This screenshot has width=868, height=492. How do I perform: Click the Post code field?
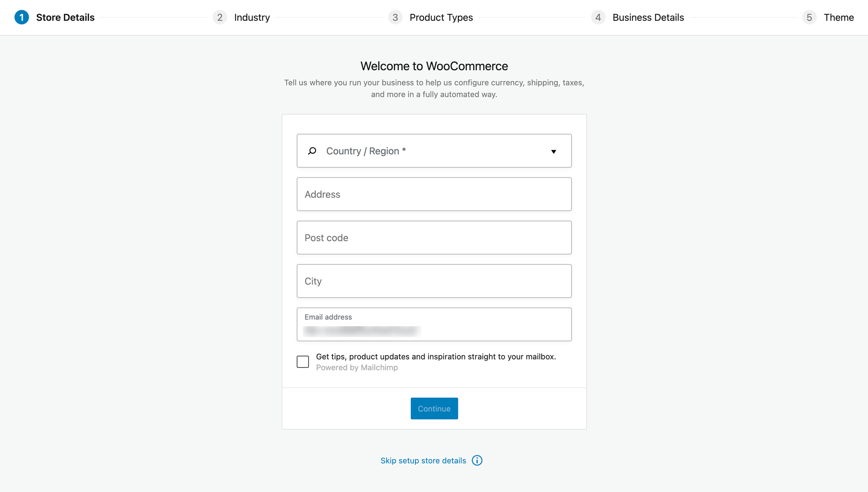coord(434,237)
